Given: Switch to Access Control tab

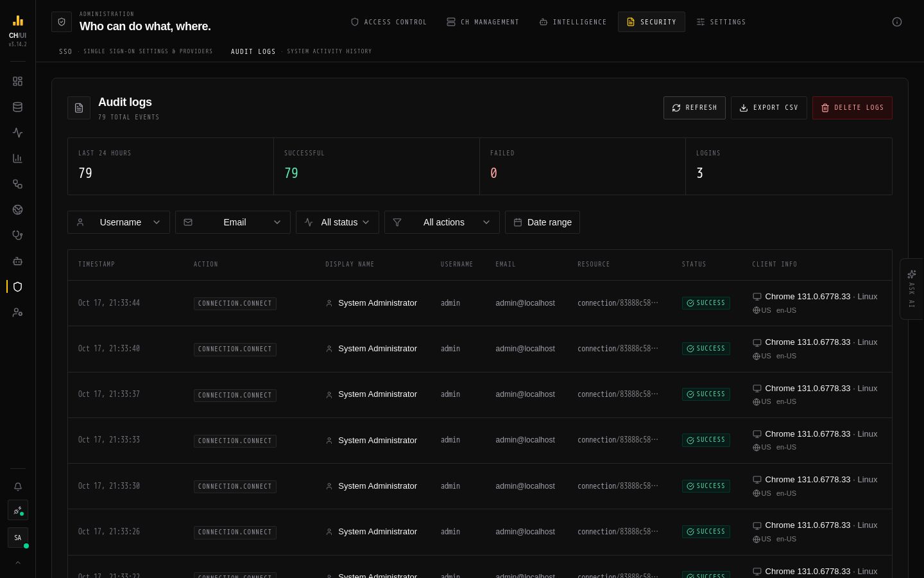Looking at the screenshot, I should pyautogui.click(x=388, y=22).
